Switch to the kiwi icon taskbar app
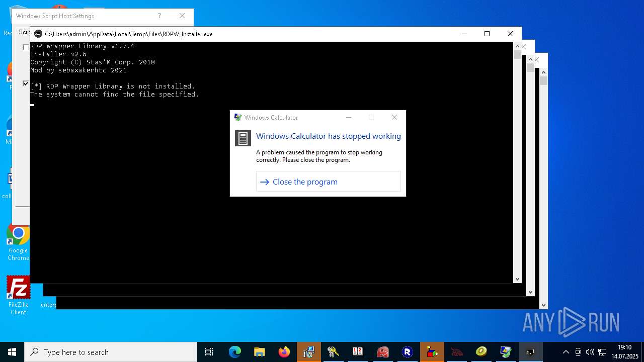The height and width of the screenshot is (362, 644). 481,352
